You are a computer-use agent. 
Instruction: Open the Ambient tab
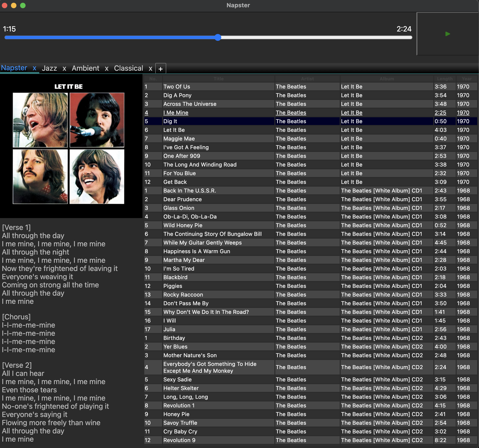click(85, 68)
